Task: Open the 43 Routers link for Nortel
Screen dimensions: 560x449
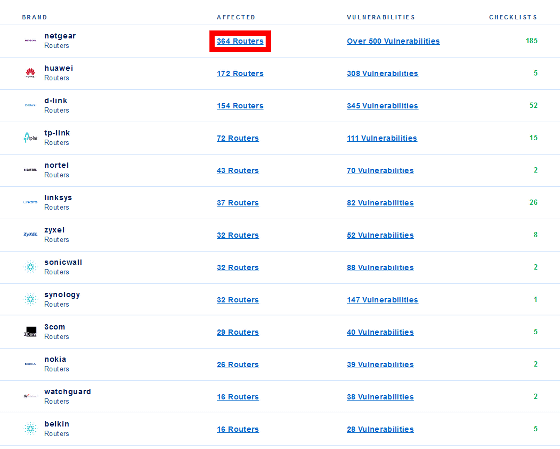Action: tap(238, 170)
